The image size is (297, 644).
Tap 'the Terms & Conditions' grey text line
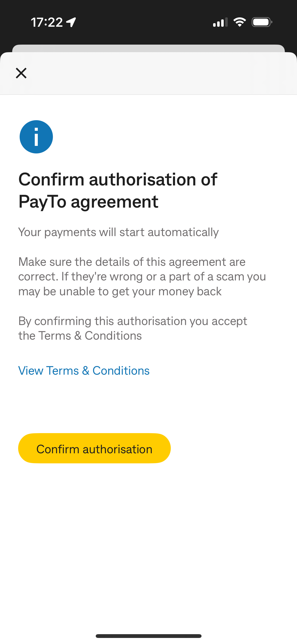pos(80,336)
